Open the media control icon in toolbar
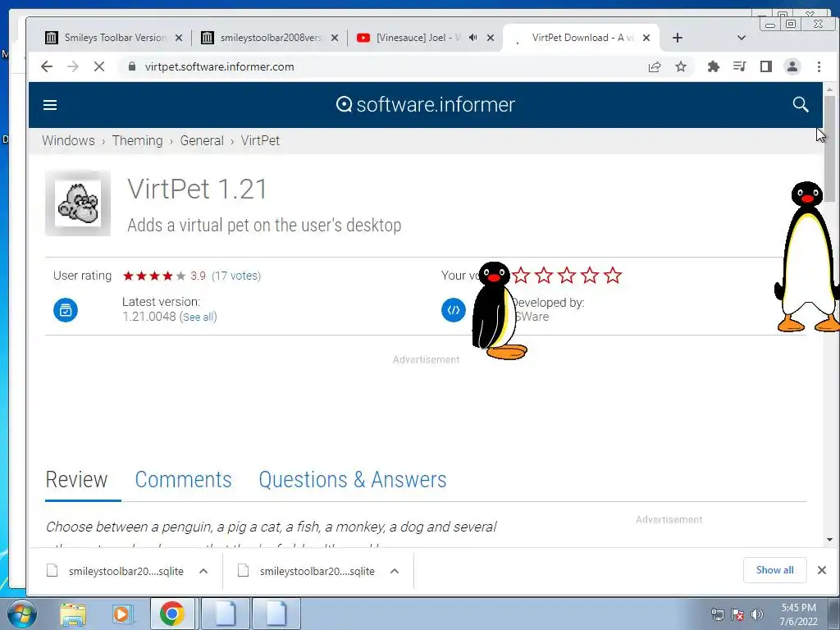This screenshot has width=840, height=630. 739,66
